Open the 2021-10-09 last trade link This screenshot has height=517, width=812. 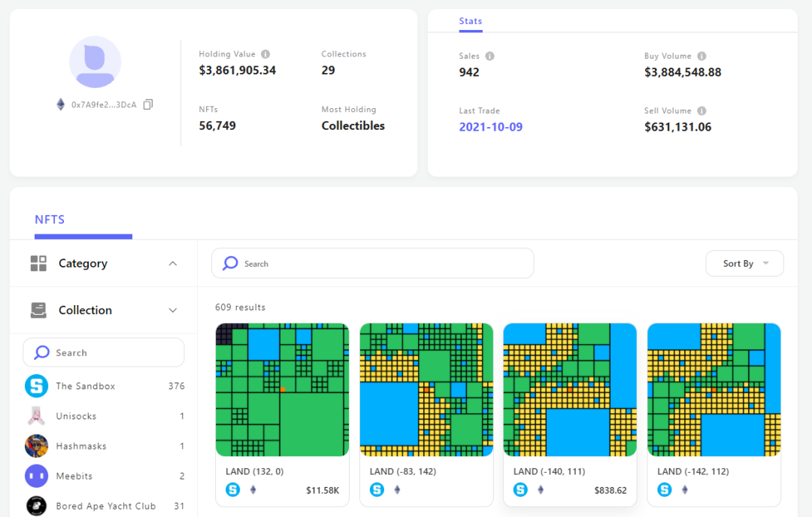click(x=491, y=127)
